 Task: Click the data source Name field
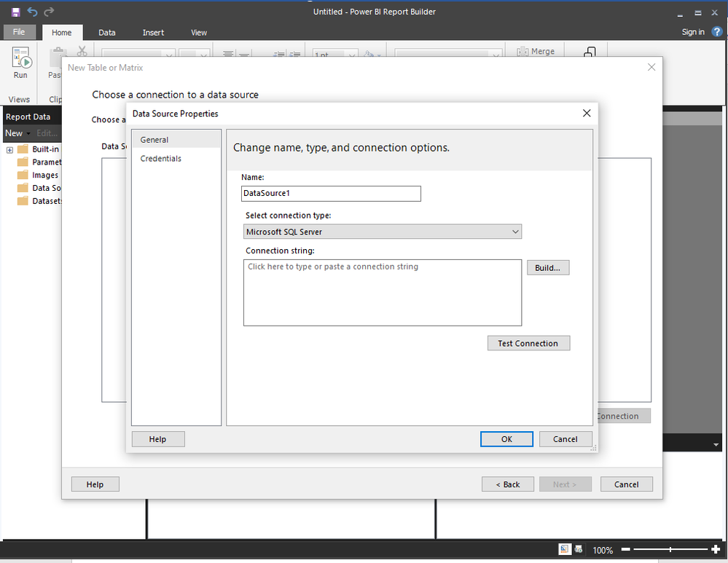point(331,194)
